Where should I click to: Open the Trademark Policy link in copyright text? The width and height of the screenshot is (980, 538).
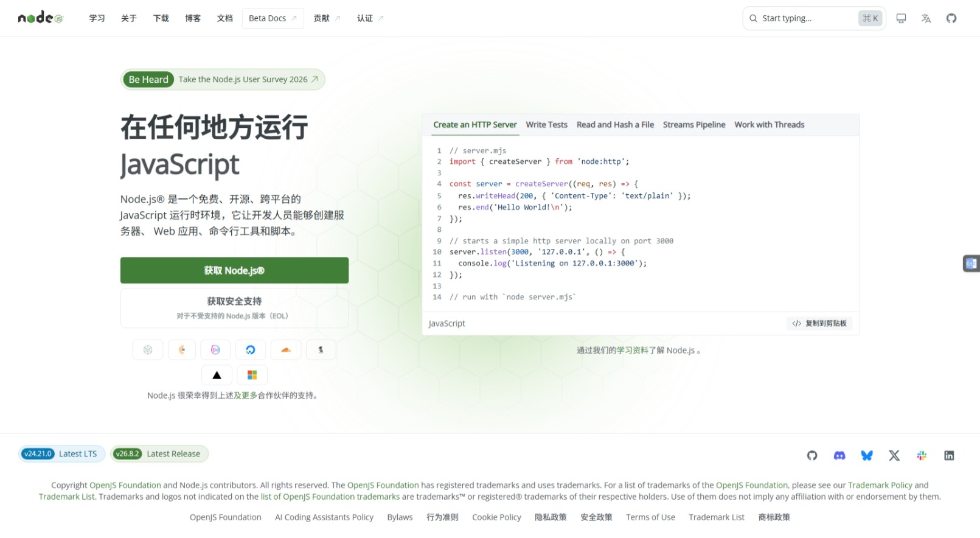880,485
